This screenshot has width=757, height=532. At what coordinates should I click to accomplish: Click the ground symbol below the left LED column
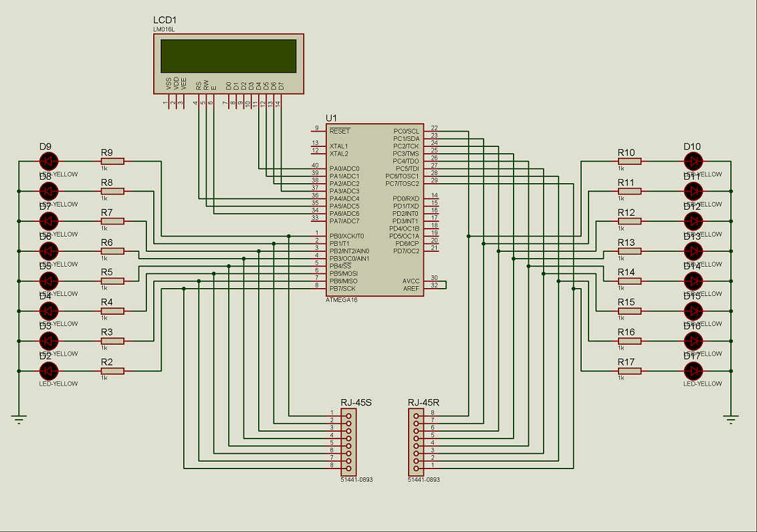[19, 418]
